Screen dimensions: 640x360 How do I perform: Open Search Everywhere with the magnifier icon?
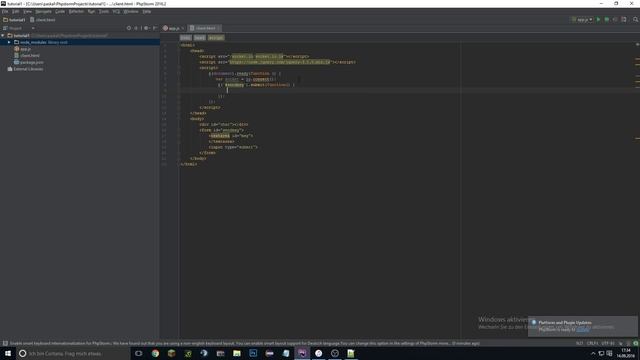636,20
